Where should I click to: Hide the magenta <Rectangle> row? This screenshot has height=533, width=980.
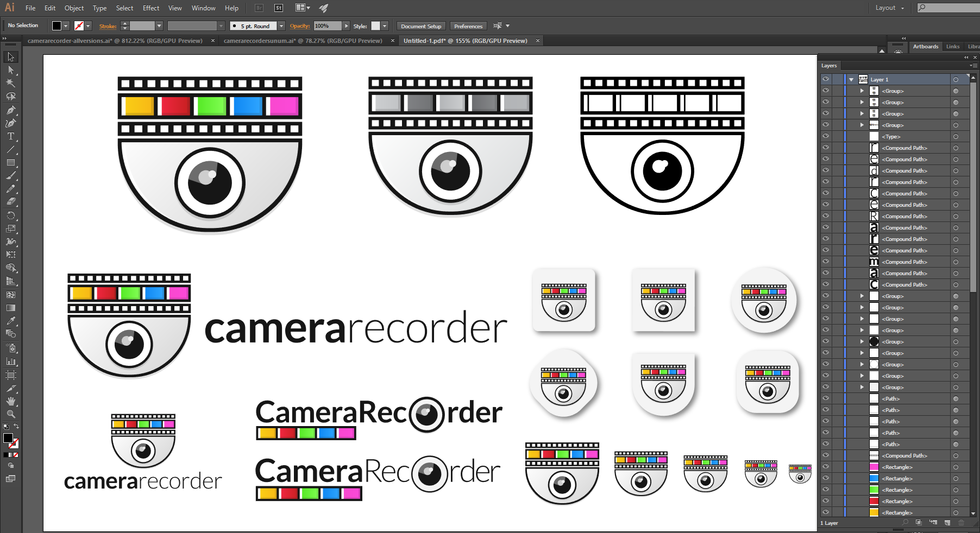[x=826, y=467]
